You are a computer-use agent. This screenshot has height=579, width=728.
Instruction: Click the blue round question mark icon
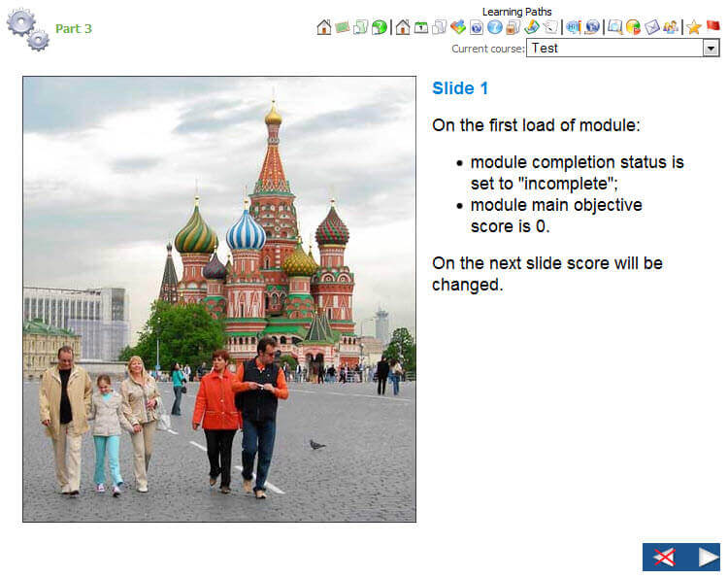(x=494, y=27)
